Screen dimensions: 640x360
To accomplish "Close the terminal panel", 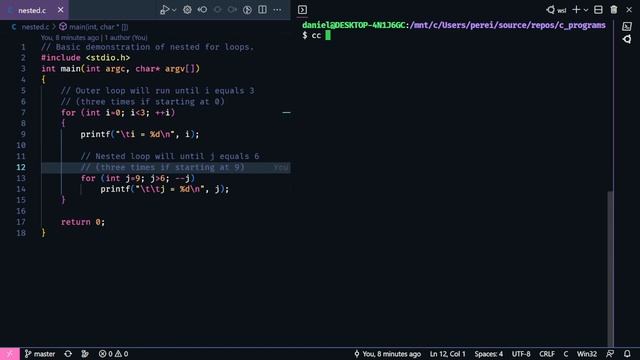I will point(629,10).
